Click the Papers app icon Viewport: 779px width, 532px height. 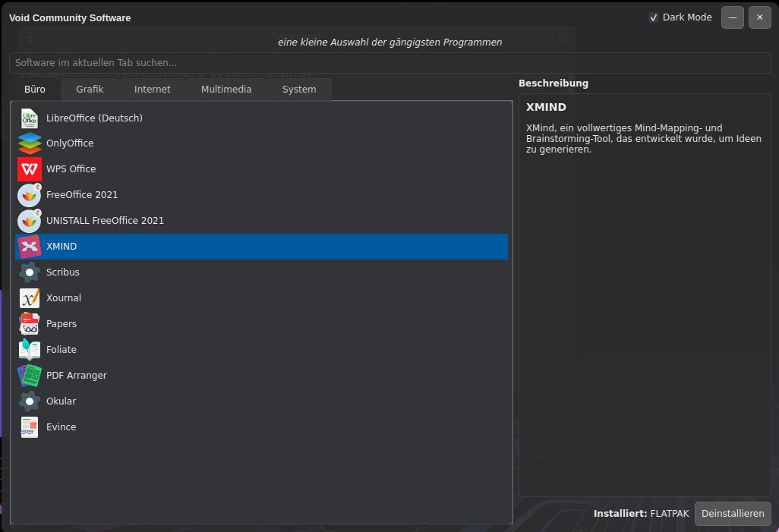coord(30,324)
